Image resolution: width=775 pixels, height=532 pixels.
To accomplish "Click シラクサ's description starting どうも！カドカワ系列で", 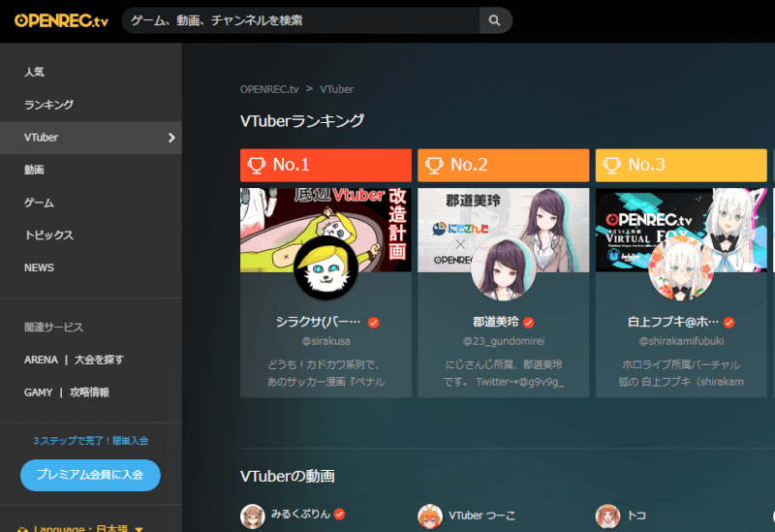I will [x=325, y=373].
